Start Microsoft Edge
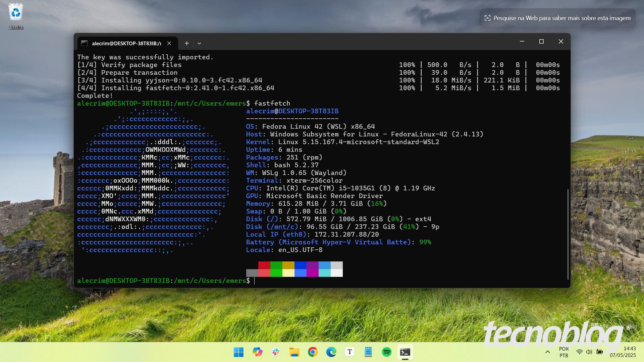The width and height of the screenshot is (644, 362). coord(331,352)
